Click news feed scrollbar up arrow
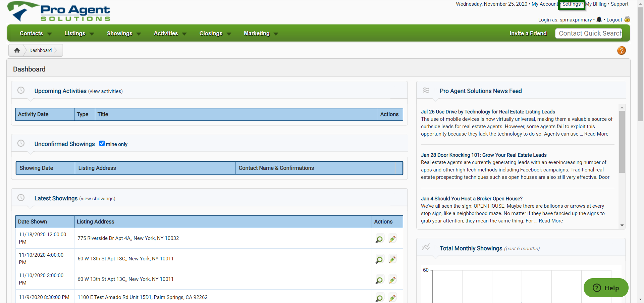644x303 pixels. coord(622,108)
